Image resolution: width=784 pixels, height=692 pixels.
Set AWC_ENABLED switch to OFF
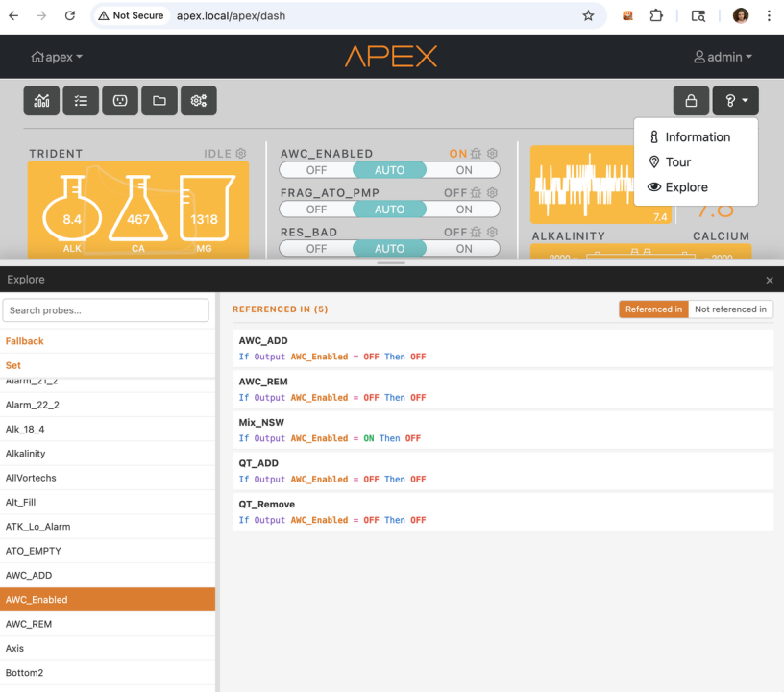click(316, 170)
